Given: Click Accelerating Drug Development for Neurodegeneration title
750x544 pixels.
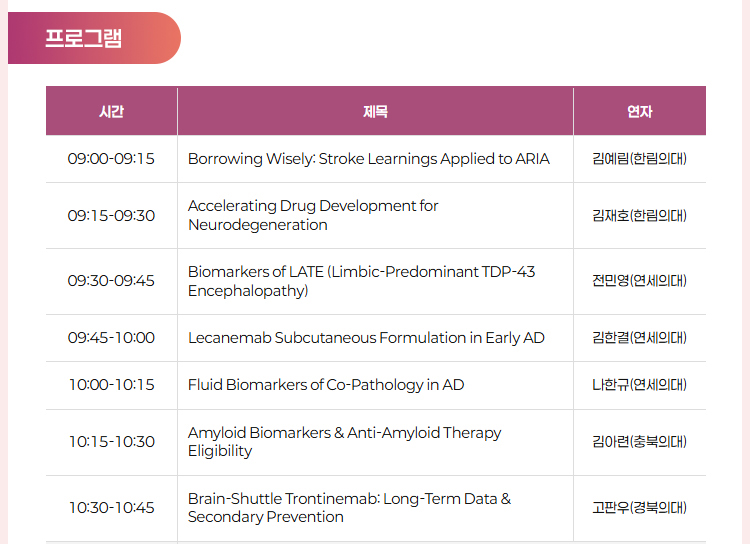Looking at the screenshot, I should tap(313, 215).
